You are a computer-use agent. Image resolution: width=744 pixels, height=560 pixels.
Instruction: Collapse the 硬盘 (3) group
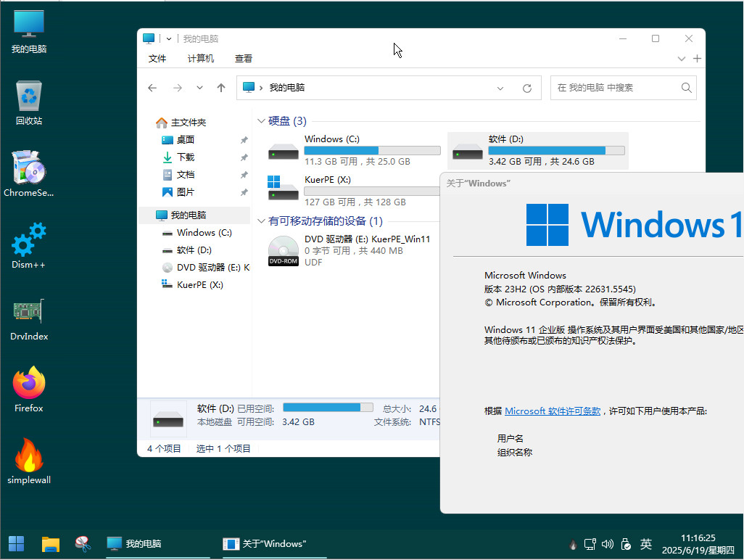click(x=261, y=121)
